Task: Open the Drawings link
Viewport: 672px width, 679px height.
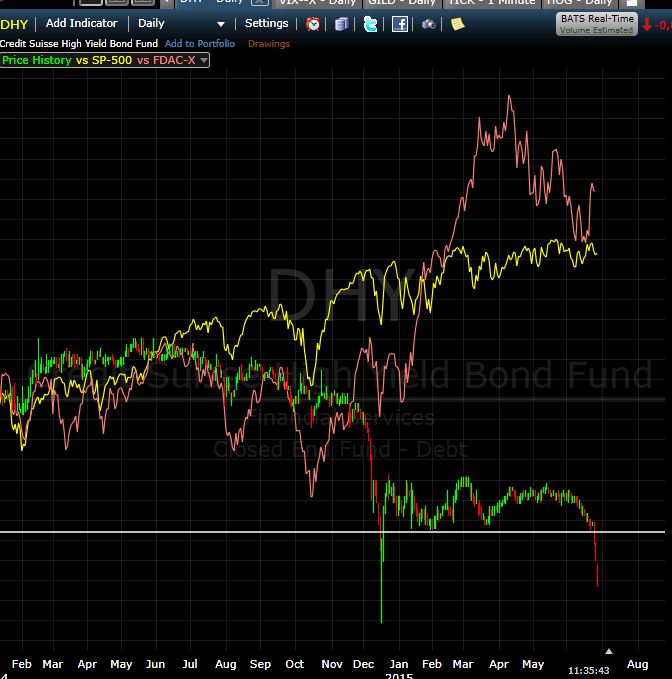Action: (x=269, y=44)
